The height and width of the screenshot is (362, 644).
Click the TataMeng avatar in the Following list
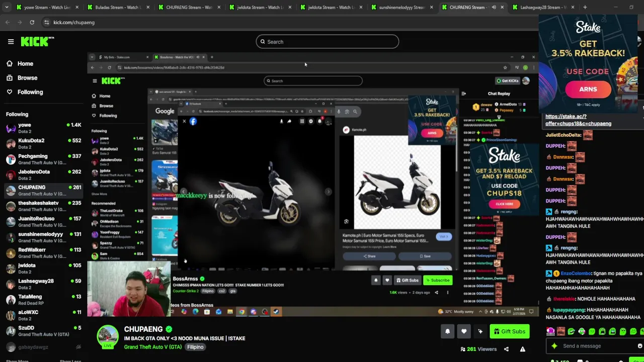coord(11,300)
